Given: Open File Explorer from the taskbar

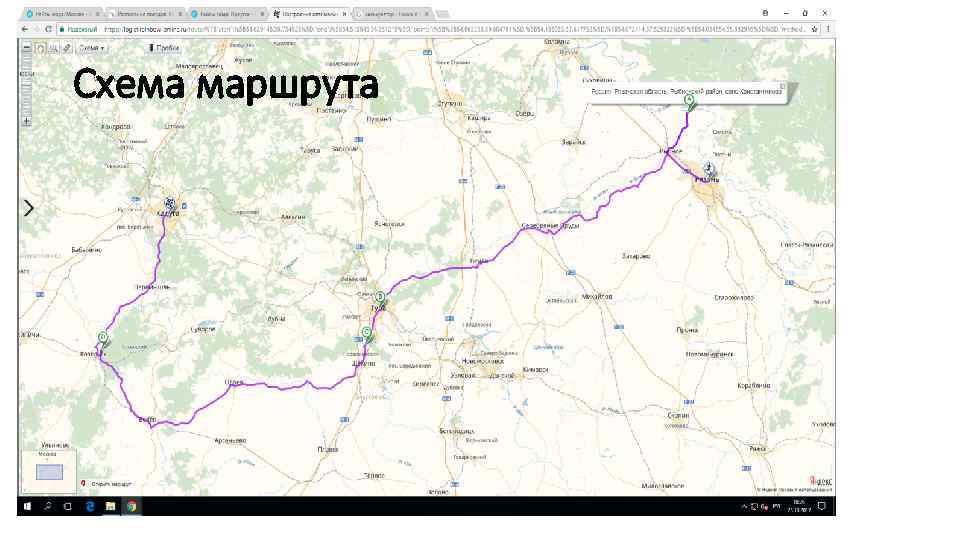Looking at the screenshot, I should [110, 506].
